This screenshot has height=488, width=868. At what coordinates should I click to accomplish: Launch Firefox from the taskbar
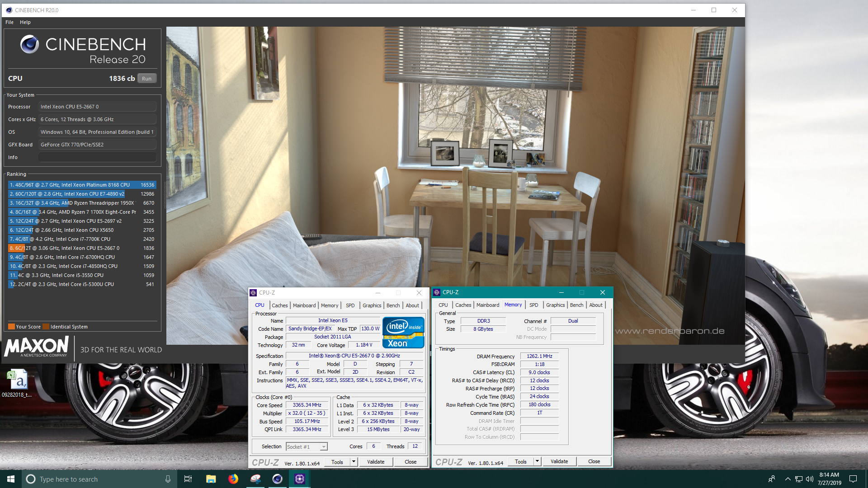233,479
